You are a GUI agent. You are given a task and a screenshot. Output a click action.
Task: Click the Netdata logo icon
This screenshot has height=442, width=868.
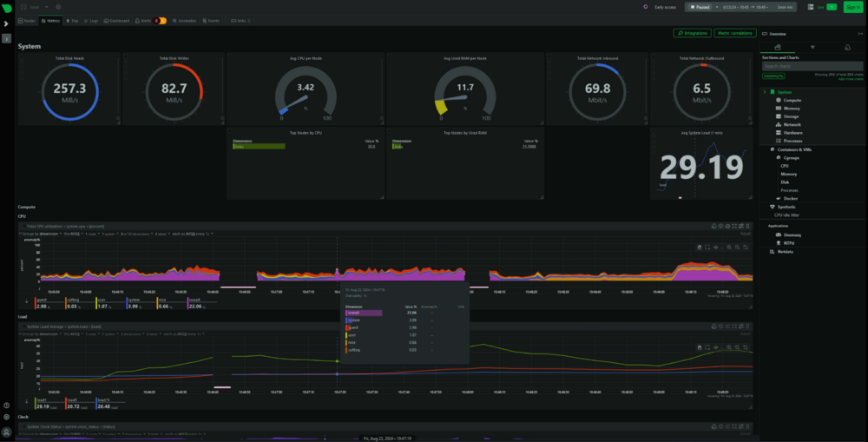[x=7, y=8]
